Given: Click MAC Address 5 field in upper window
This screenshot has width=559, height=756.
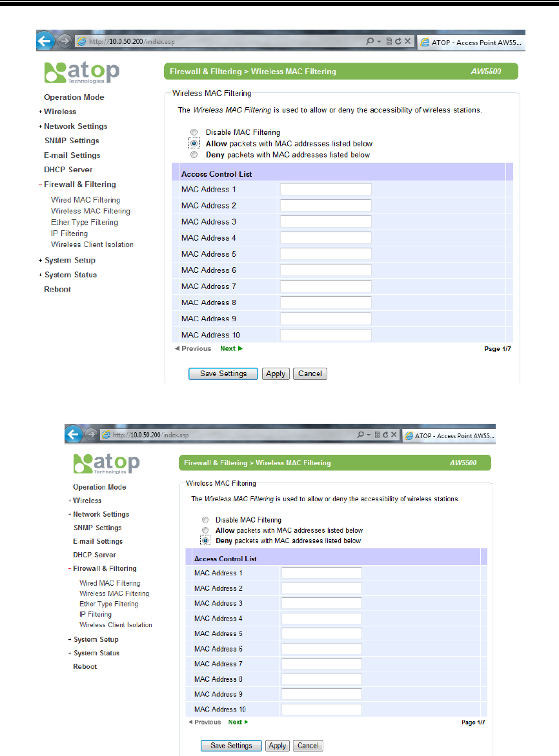Looking at the screenshot, I should (326, 254).
